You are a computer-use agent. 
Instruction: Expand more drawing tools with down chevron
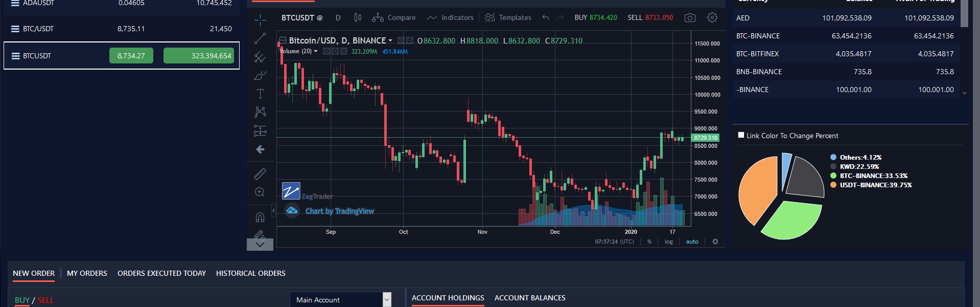click(260, 245)
